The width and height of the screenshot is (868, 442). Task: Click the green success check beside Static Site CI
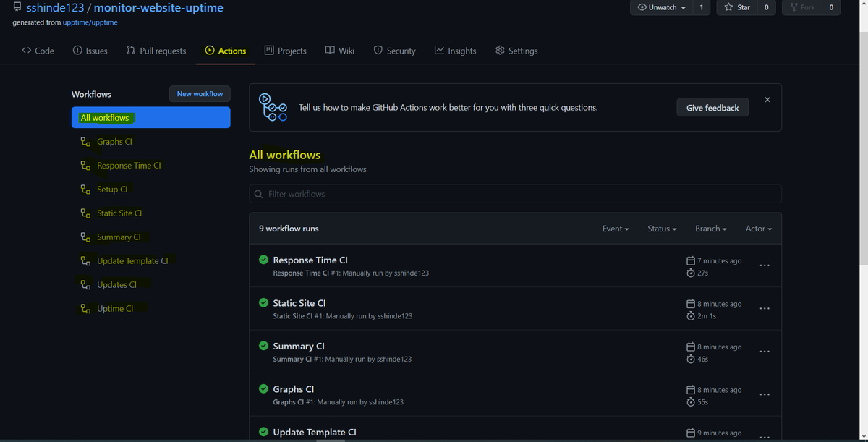click(263, 303)
